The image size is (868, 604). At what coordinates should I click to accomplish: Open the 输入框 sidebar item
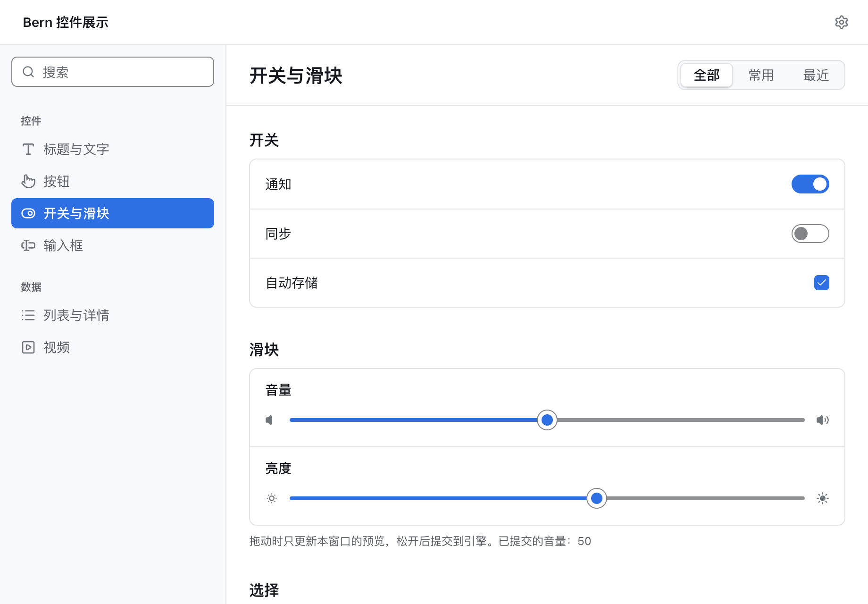coord(113,245)
